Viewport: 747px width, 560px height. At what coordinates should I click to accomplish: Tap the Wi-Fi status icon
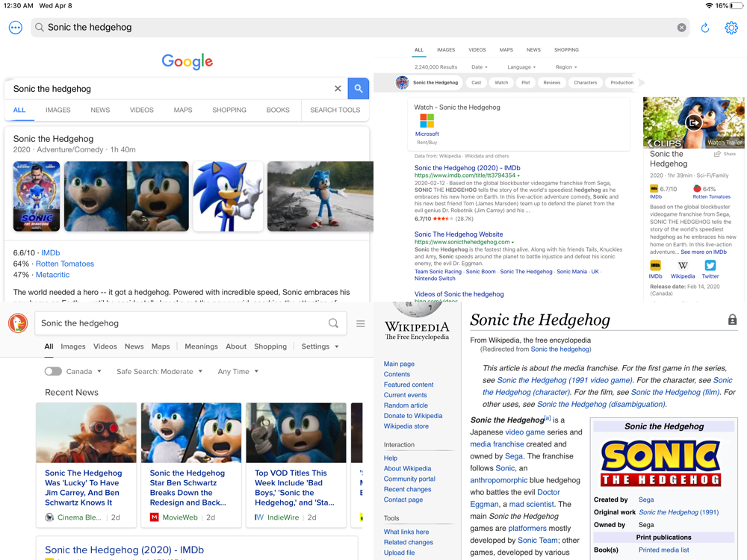[710, 6]
